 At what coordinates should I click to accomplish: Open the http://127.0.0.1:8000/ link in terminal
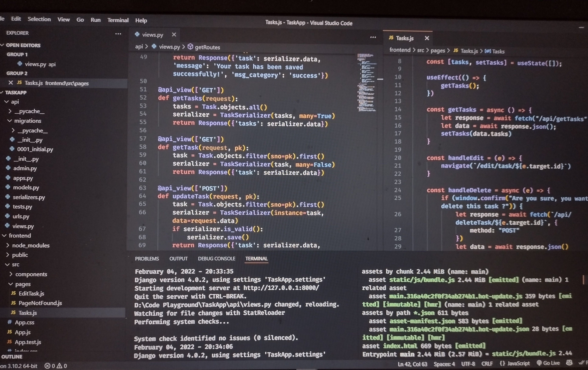tap(281, 288)
